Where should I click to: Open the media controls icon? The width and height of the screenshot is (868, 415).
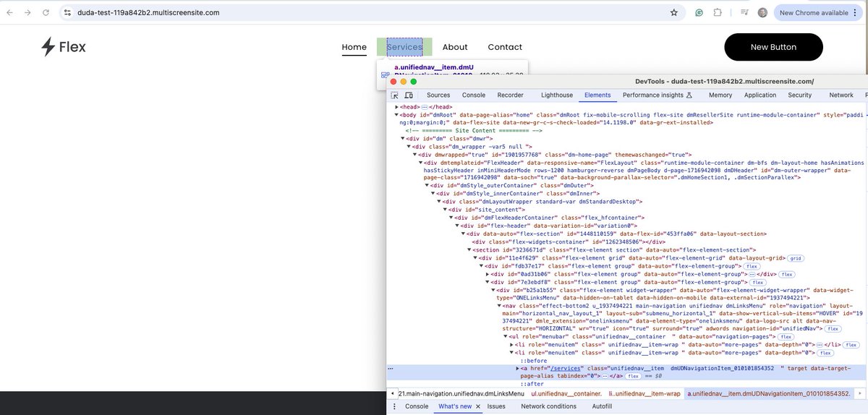point(744,12)
